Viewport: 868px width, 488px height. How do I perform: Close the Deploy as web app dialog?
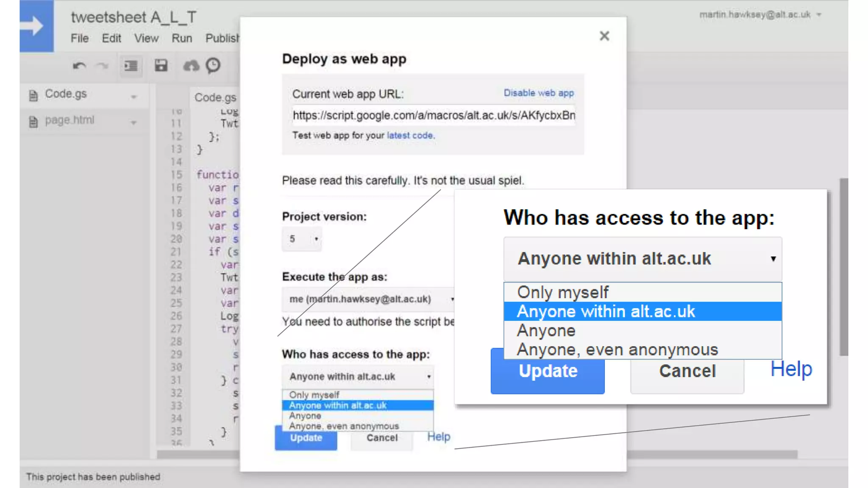pyautogui.click(x=604, y=36)
